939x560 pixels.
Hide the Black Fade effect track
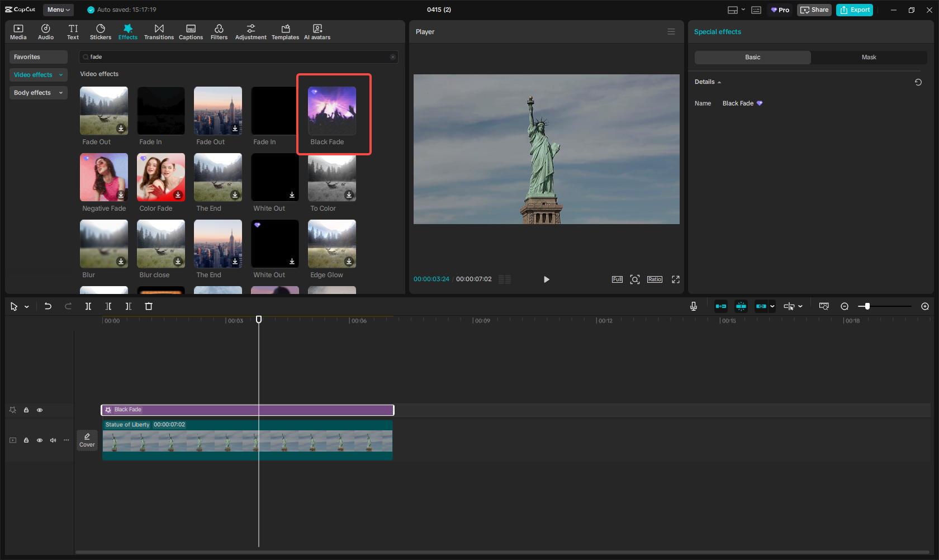coord(40,410)
